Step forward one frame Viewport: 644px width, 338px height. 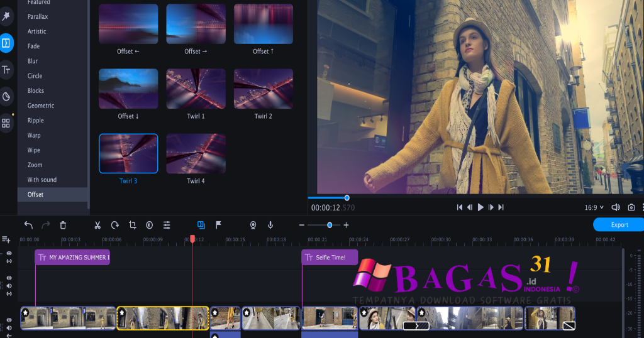click(x=491, y=207)
